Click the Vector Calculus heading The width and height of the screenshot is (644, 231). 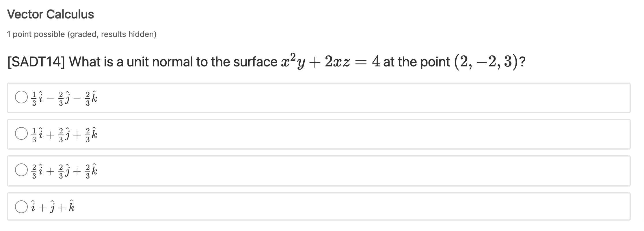point(50,14)
